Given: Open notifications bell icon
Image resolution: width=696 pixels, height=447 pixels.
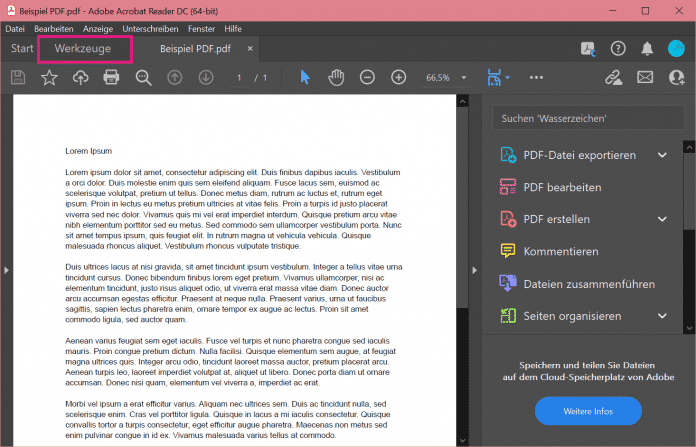Looking at the screenshot, I should pyautogui.click(x=647, y=48).
